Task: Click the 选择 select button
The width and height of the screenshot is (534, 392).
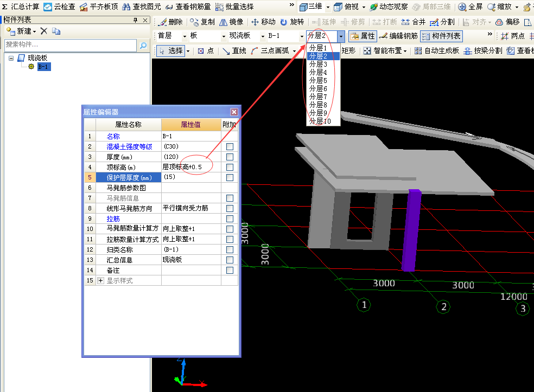Action: point(171,51)
